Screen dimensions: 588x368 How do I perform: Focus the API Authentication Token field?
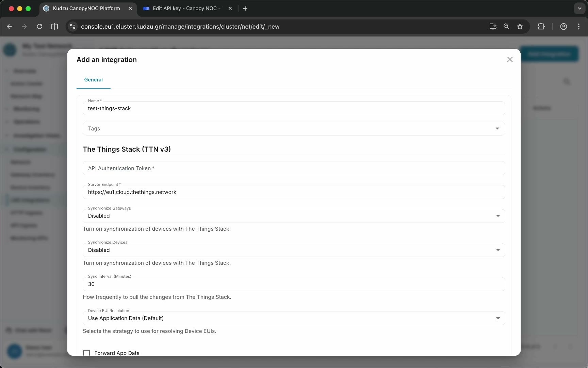(294, 168)
